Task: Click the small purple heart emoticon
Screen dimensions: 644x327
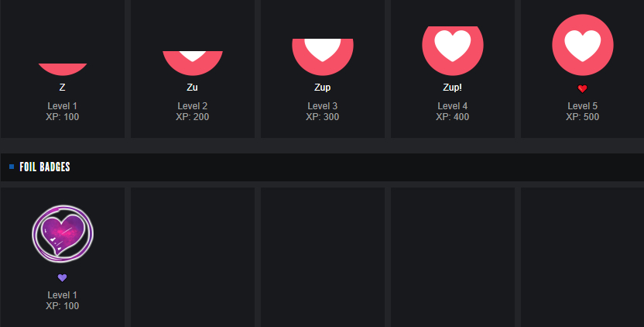Action: [x=62, y=278]
